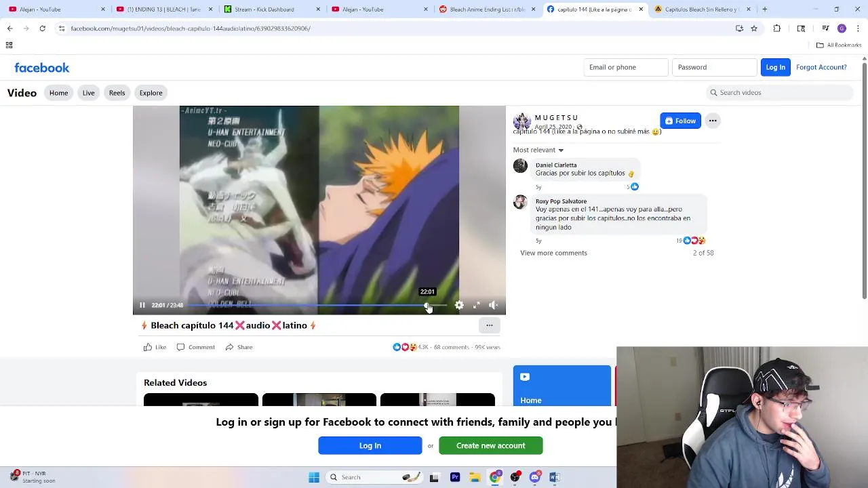Click the Home card with the video icon

click(561, 386)
